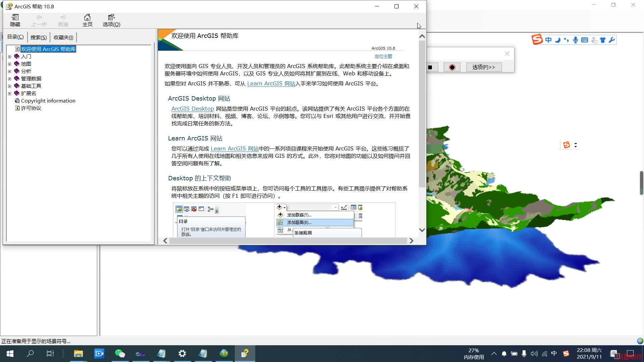
Task: Click the 隐藏 toolbar icon to hide navigation
Action: [15, 19]
